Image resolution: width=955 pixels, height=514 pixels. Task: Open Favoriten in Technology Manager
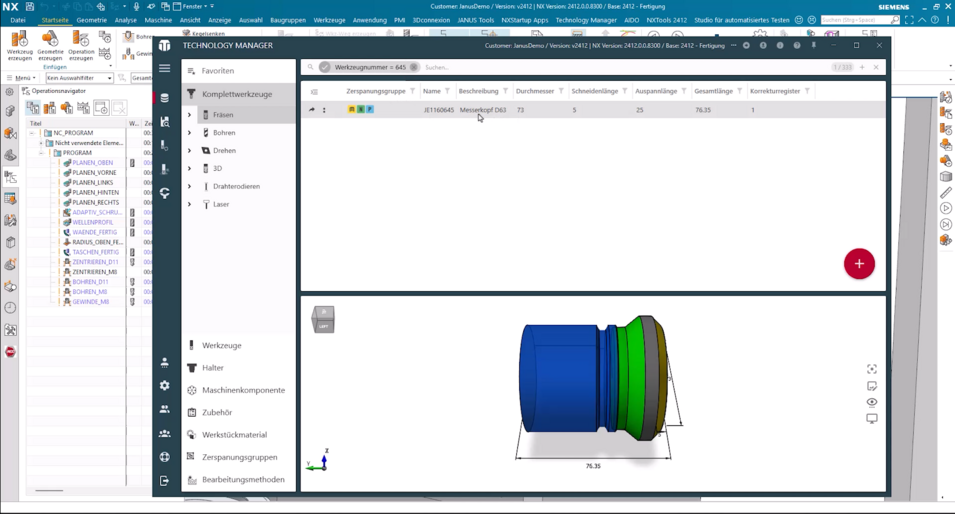pyautogui.click(x=238, y=71)
